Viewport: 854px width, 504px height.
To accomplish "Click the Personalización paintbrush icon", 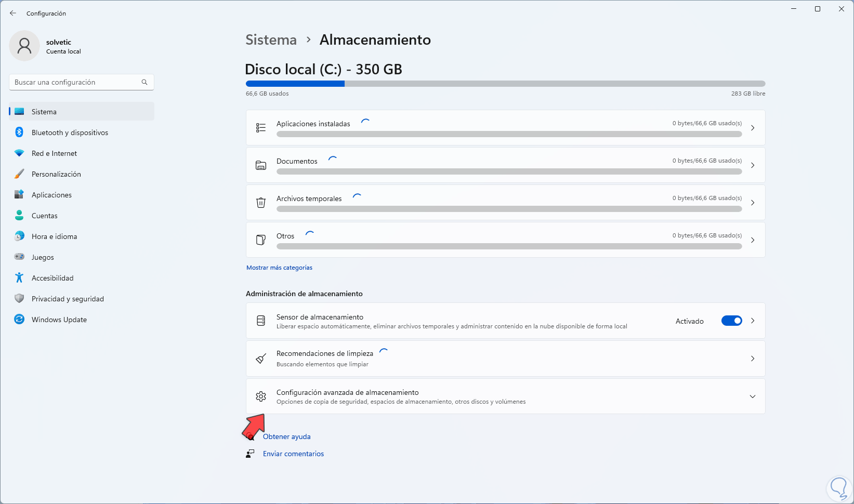I will [19, 174].
